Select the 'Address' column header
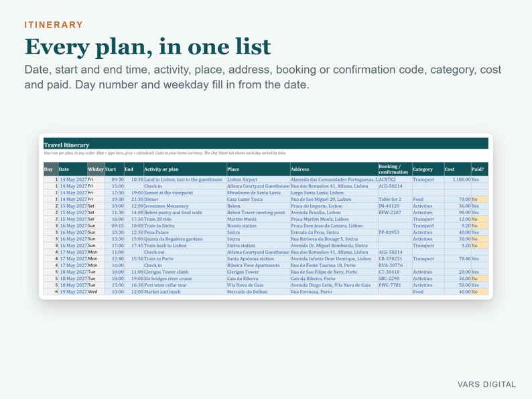This screenshot has width=532, height=399. pos(334,169)
